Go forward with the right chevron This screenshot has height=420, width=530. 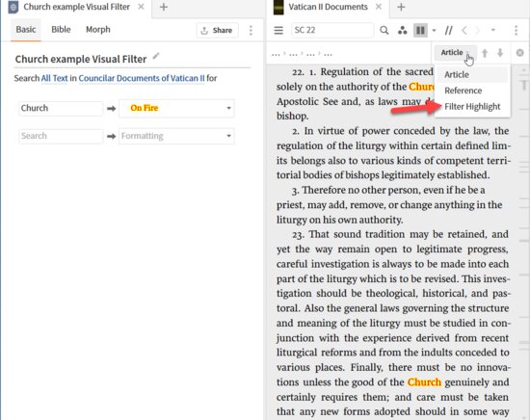(x=477, y=31)
